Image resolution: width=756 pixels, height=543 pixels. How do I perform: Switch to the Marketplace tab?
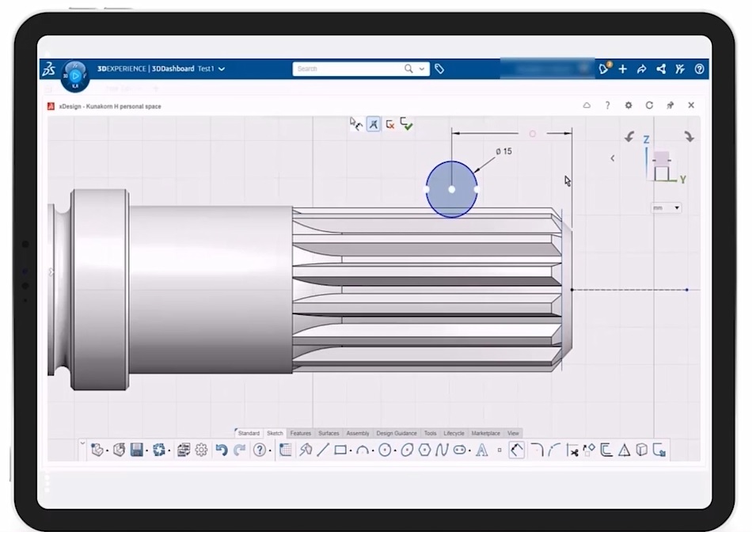coord(485,433)
